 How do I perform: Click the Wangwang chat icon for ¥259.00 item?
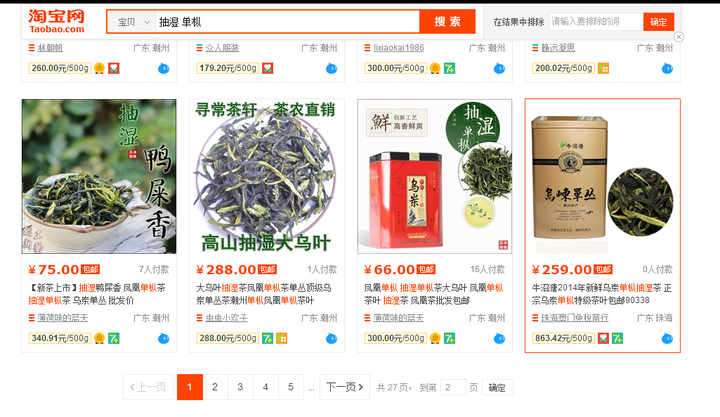coord(667,339)
